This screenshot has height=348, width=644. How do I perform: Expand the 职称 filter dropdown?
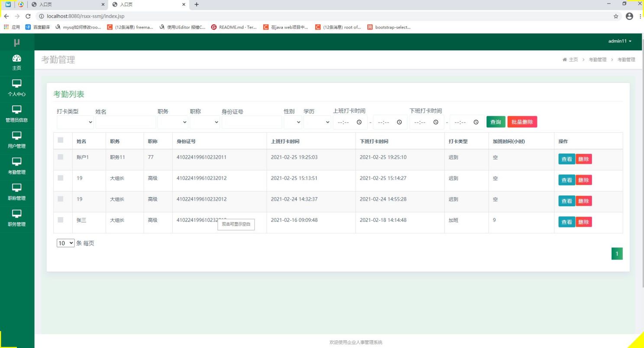coord(205,122)
